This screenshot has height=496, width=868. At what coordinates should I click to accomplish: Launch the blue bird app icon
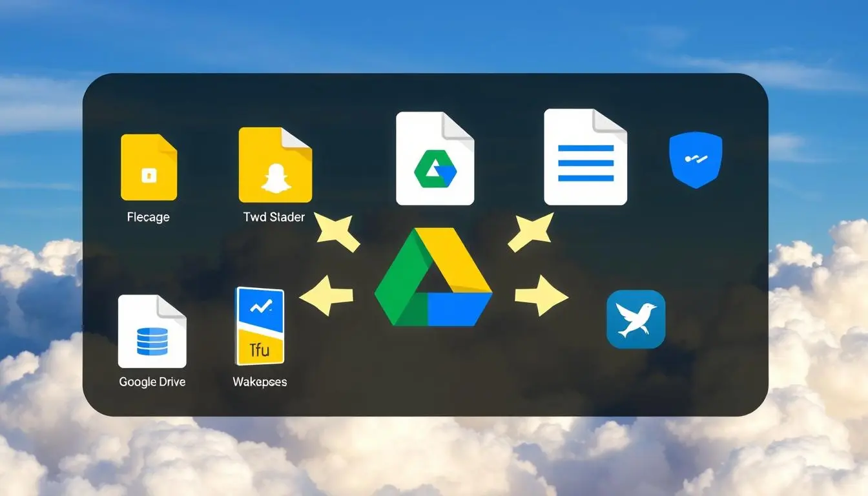click(635, 319)
